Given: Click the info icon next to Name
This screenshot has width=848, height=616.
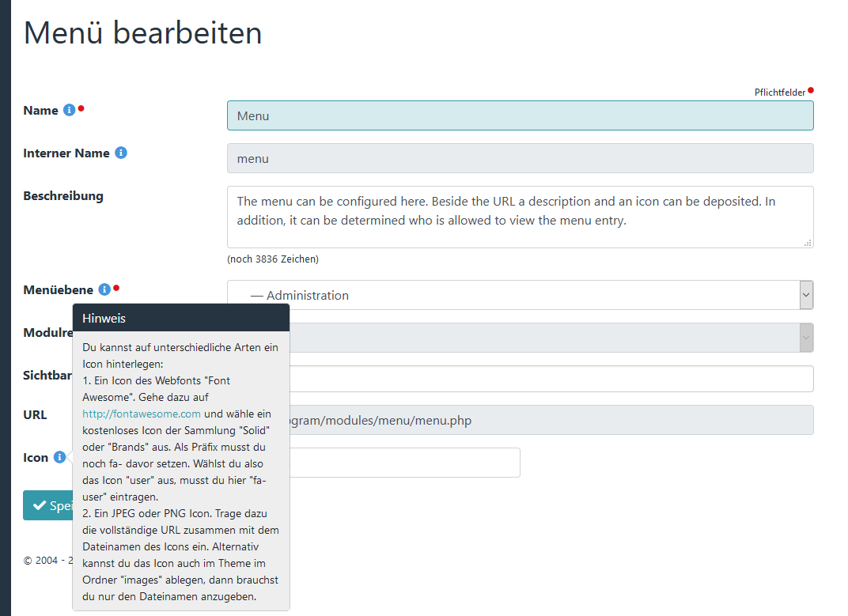Looking at the screenshot, I should (x=70, y=110).
